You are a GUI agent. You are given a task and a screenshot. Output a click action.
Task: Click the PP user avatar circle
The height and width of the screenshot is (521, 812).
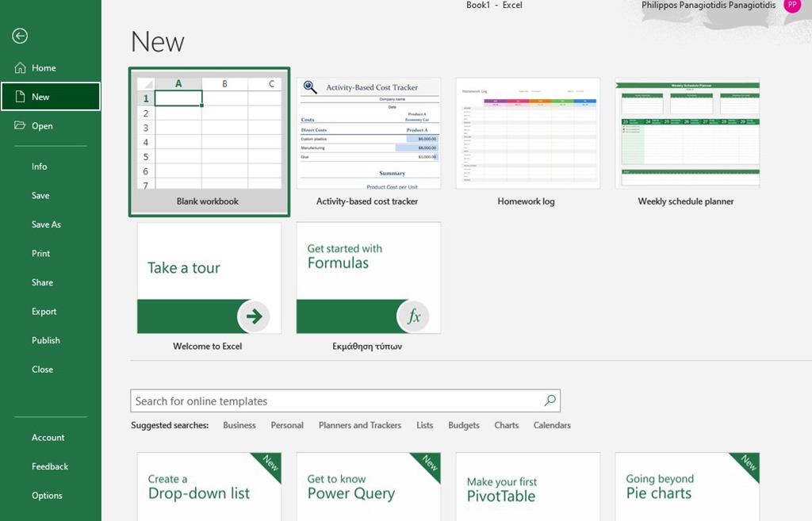coord(792,5)
